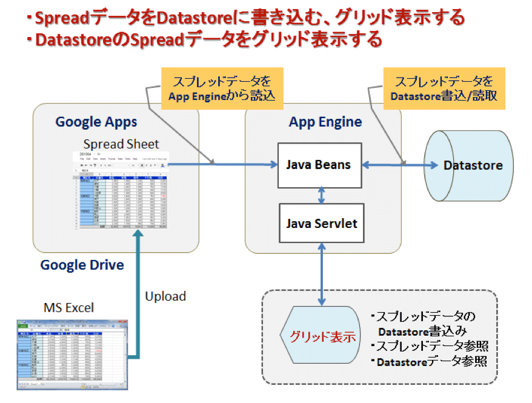Select the Datastore書込/読取 callout note
This screenshot has height=403, width=532.
[444, 88]
